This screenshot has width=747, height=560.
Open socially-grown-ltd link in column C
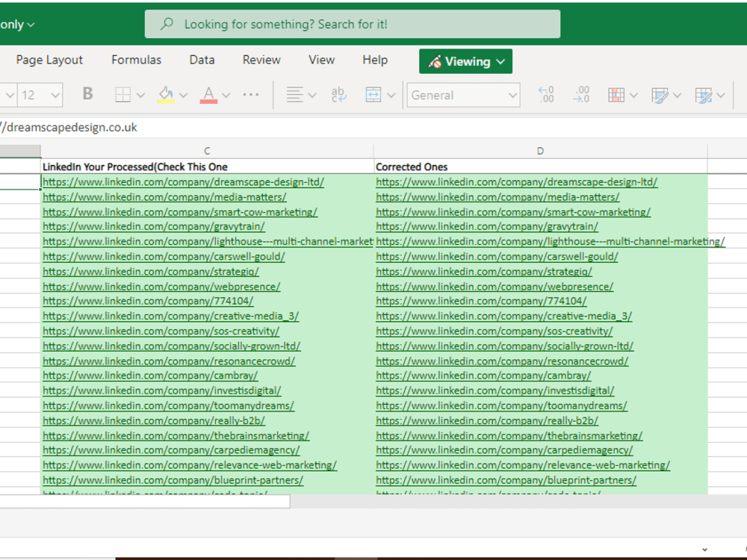172,346
